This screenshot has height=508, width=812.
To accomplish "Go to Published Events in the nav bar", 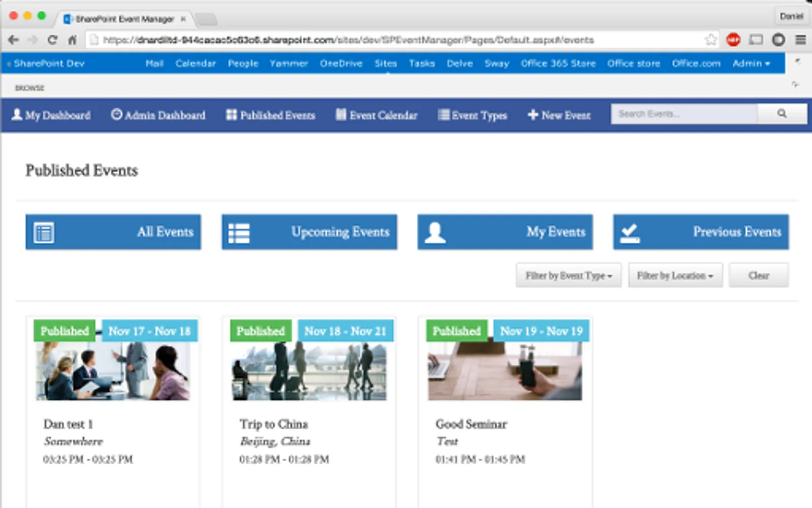I will point(270,115).
